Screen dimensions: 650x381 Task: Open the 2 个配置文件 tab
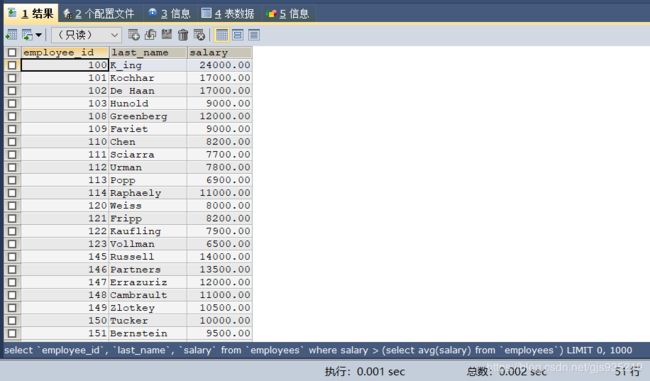coord(99,14)
